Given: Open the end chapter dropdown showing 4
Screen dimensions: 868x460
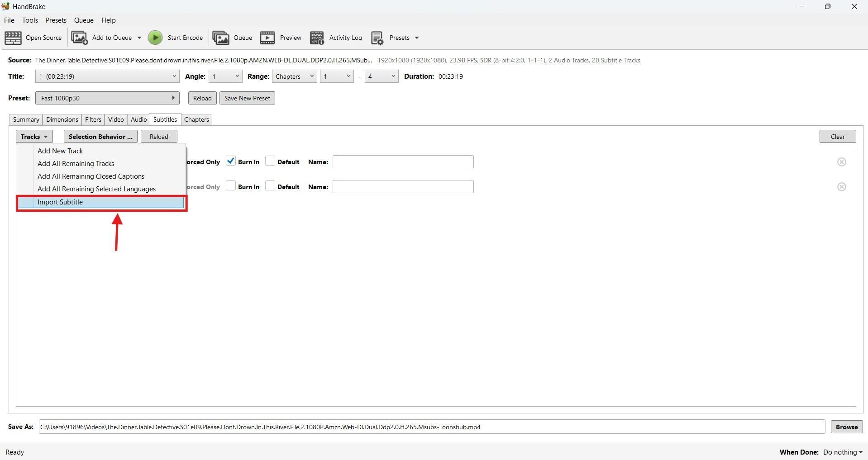Looking at the screenshot, I should click(x=382, y=76).
